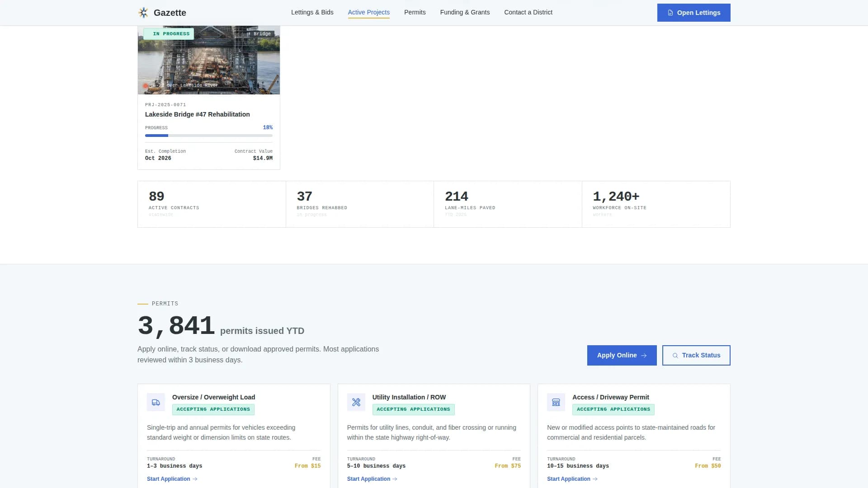868x488 pixels.
Task: Click the From $15 fee
Action: click(307, 466)
